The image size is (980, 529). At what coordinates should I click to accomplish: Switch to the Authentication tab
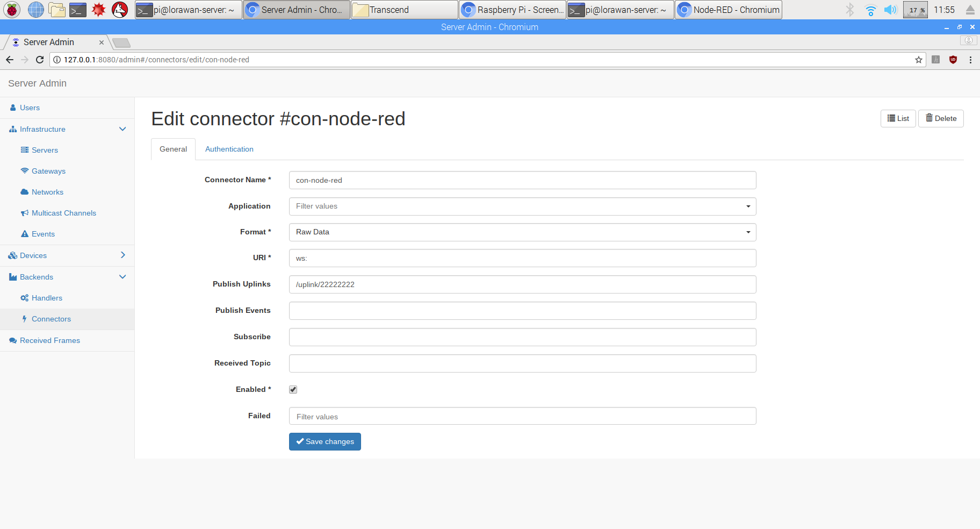[229, 149]
